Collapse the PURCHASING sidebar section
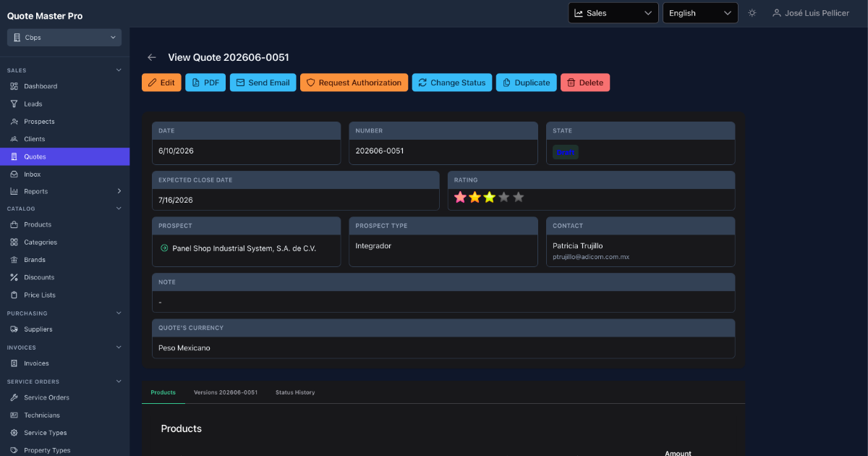Viewport: 868px width, 456px height. (x=119, y=313)
